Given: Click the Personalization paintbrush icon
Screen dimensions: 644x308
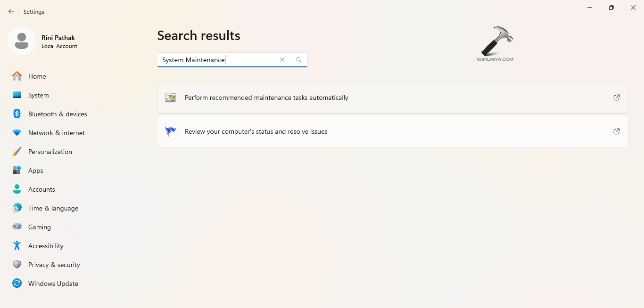Looking at the screenshot, I should tap(17, 152).
